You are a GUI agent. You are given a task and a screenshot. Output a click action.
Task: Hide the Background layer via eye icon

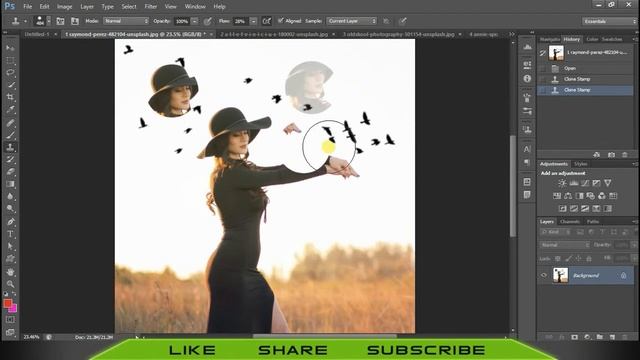544,275
